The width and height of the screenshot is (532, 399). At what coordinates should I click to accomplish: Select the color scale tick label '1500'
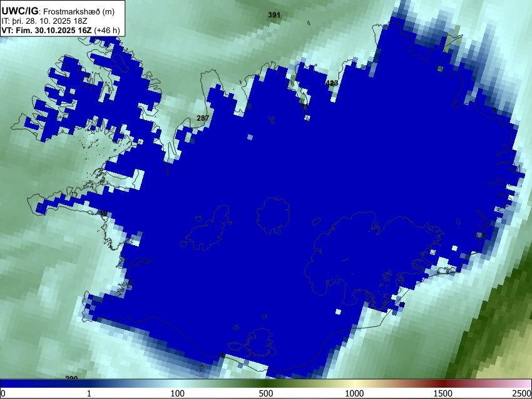pos(443,393)
